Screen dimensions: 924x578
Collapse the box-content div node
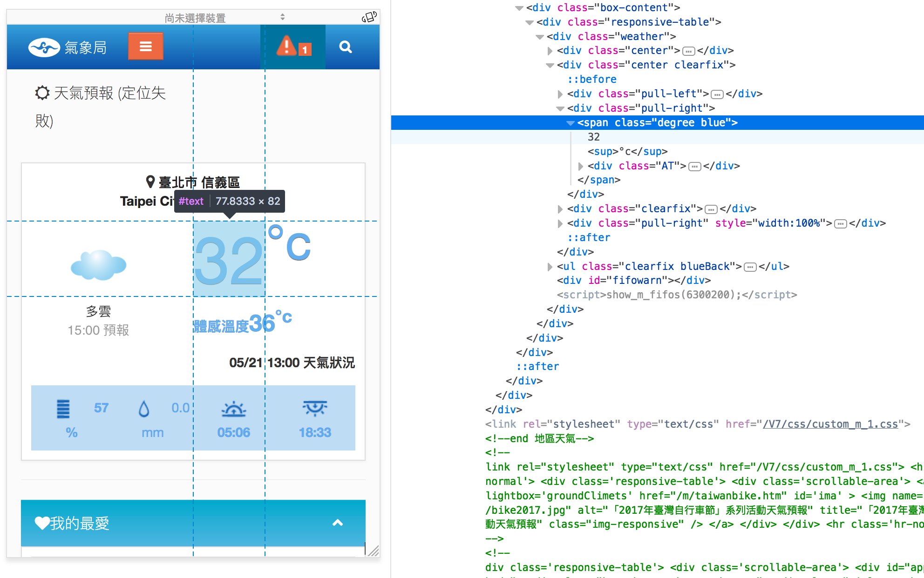click(519, 8)
